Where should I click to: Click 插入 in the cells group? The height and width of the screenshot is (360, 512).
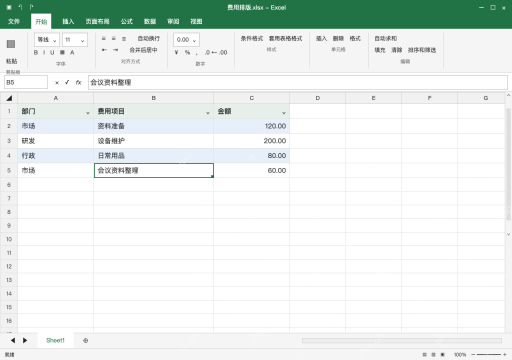click(x=321, y=39)
